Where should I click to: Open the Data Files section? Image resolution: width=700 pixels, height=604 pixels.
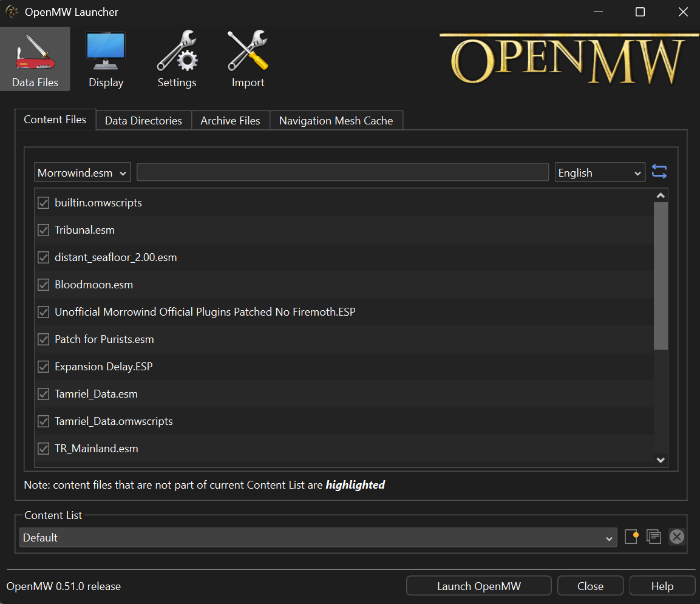click(x=35, y=59)
